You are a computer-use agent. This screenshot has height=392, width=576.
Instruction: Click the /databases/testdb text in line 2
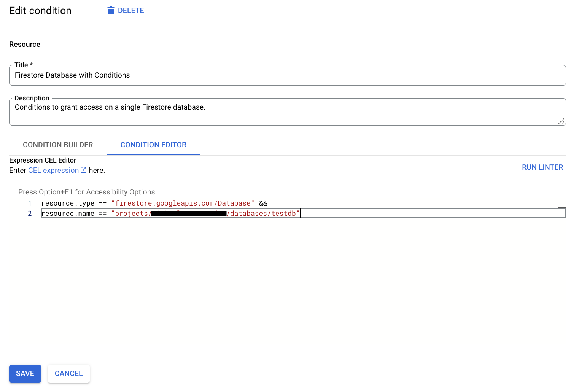pos(261,214)
